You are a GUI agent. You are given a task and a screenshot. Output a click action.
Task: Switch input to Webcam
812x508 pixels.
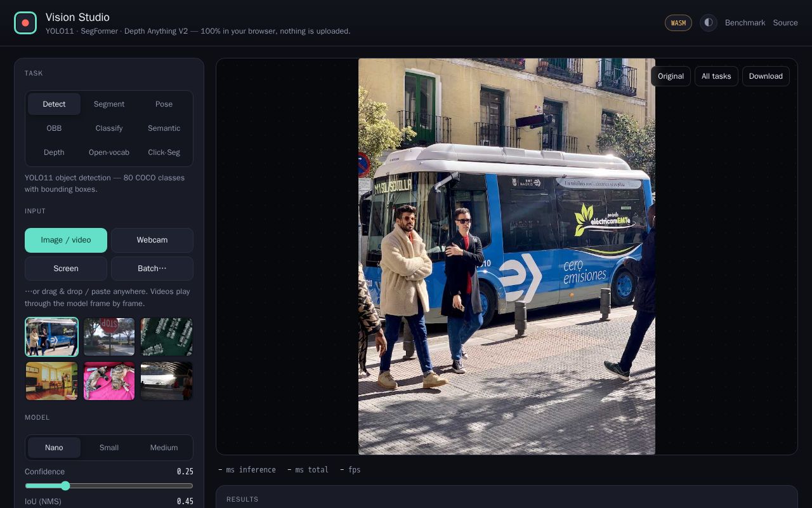[x=152, y=240]
